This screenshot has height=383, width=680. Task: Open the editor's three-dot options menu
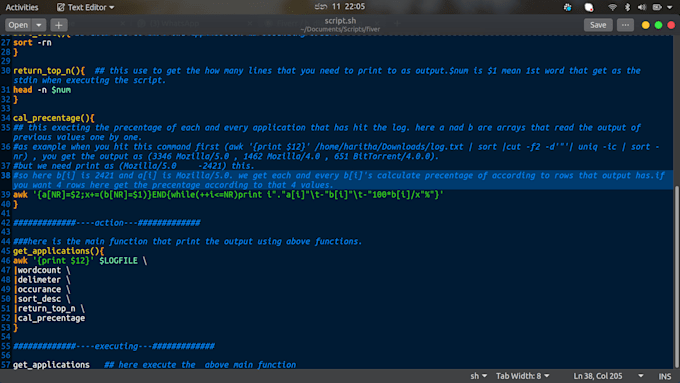[x=625, y=25]
